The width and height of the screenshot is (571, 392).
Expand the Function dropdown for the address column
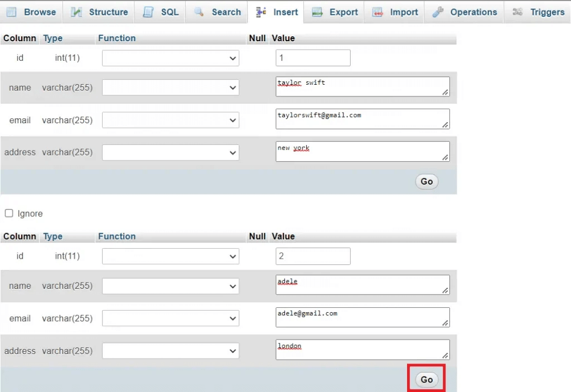[170, 151]
